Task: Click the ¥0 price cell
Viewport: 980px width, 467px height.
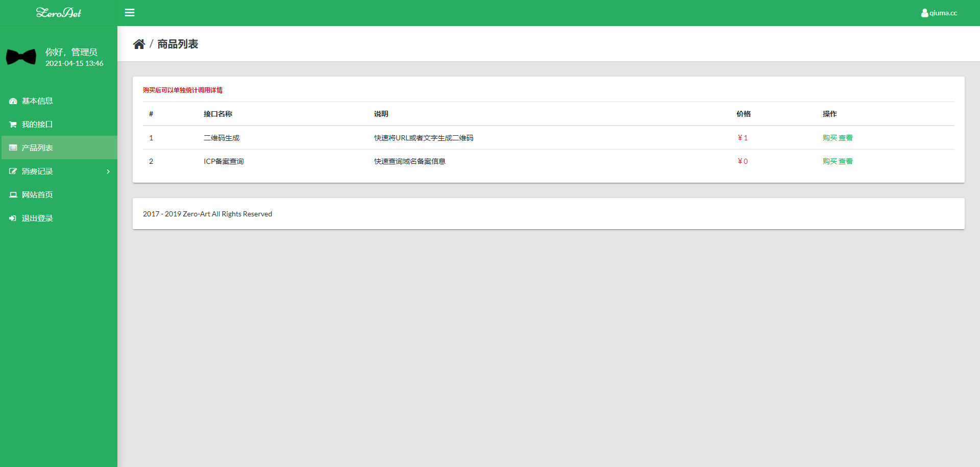Action: point(743,161)
